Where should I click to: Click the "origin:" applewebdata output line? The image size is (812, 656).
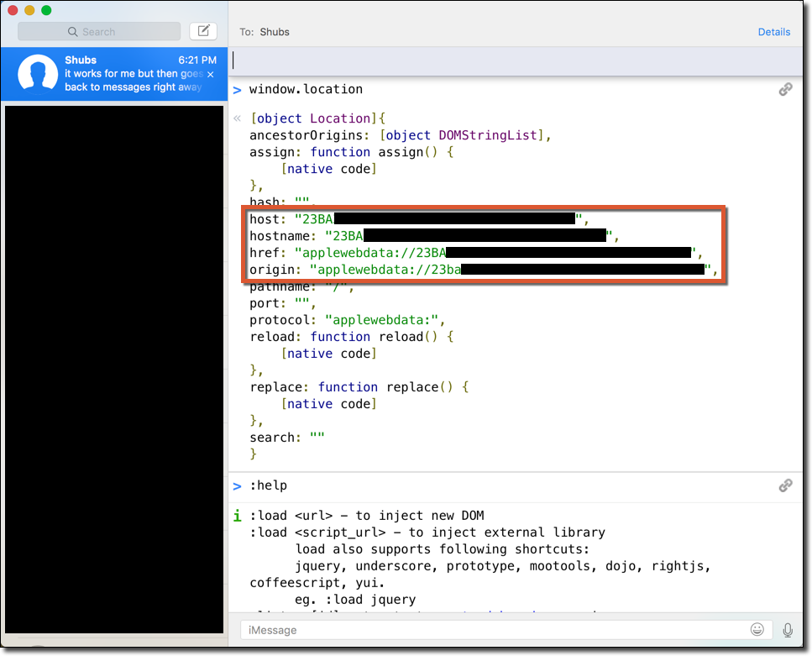[x=483, y=270]
